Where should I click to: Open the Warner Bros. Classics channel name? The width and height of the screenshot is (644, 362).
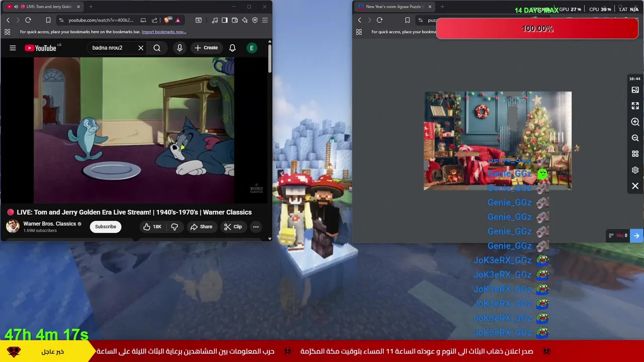pyautogui.click(x=50, y=224)
